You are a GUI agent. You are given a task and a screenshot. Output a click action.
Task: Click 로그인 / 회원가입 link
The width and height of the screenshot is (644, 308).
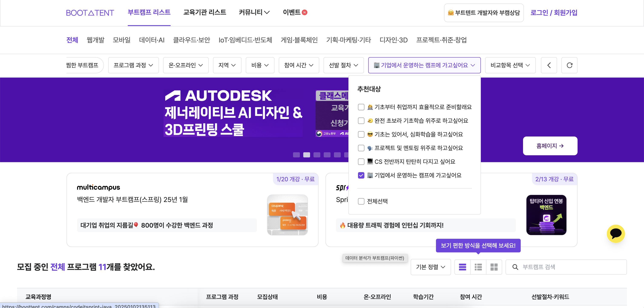pyautogui.click(x=553, y=13)
